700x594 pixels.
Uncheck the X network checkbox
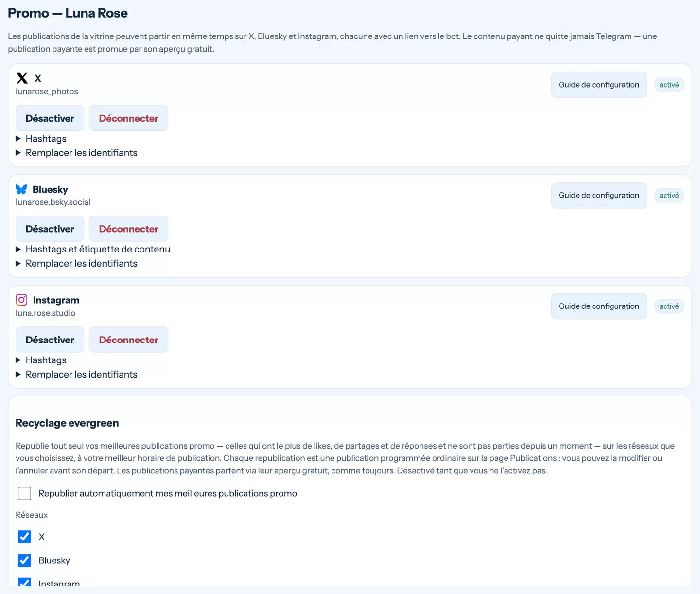pos(24,537)
